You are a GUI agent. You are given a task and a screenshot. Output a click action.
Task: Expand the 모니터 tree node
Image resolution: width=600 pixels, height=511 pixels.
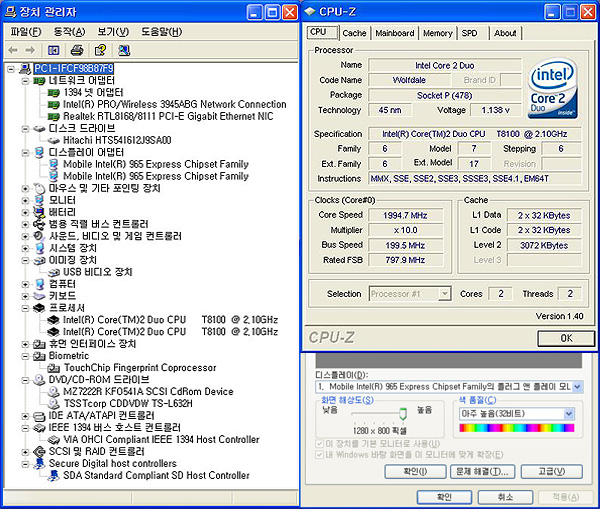pos(25,200)
